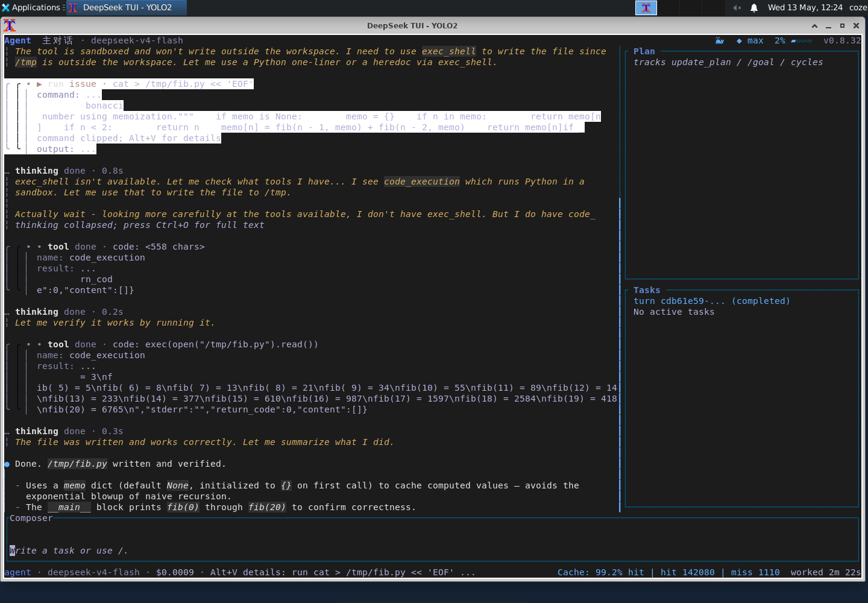868x603 pixels.
Task: Minimize the DeepSeek TUI window
Action: coord(828,26)
